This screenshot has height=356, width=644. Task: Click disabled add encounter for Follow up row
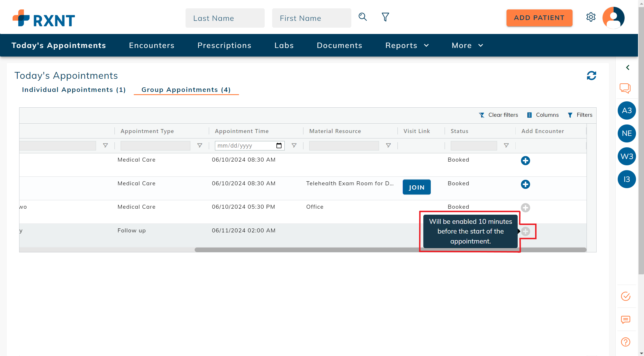525,232
